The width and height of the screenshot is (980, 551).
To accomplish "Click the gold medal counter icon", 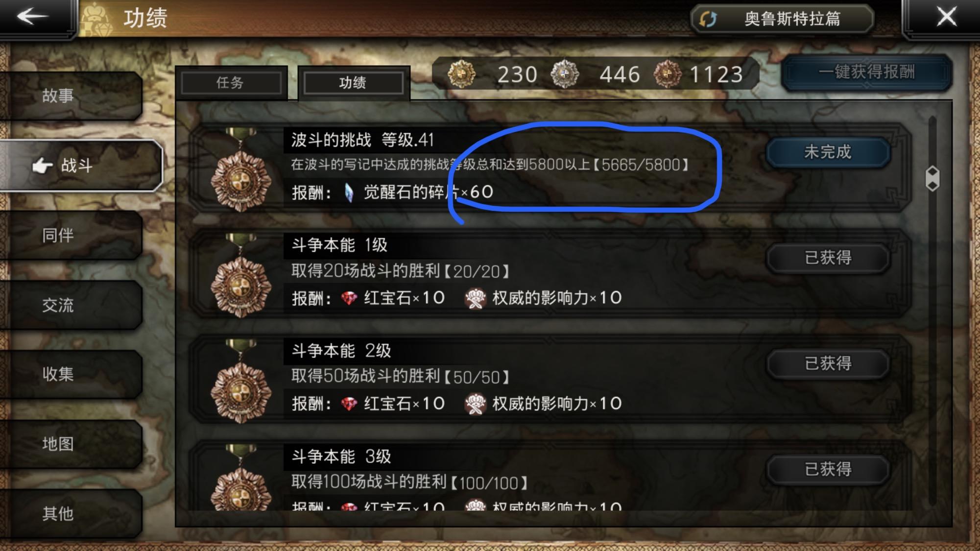I will [461, 74].
